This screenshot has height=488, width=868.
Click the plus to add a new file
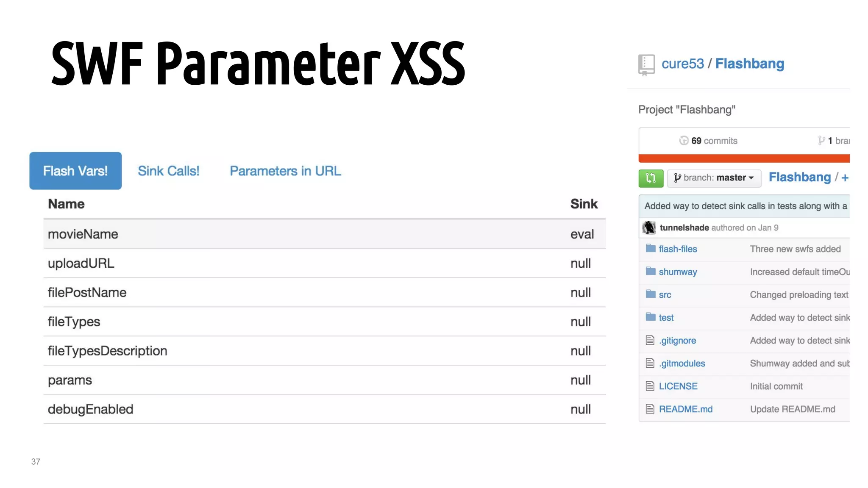tap(845, 178)
